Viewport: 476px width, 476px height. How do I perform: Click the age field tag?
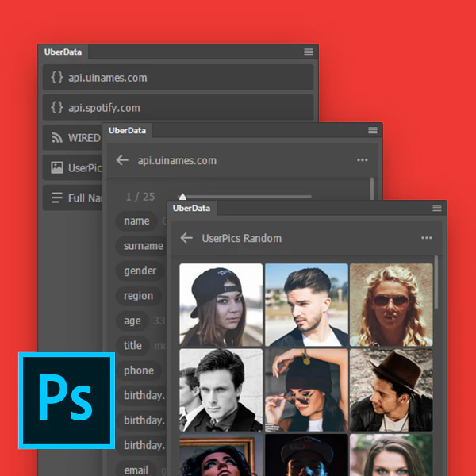pyautogui.click(x=132, y=321)
